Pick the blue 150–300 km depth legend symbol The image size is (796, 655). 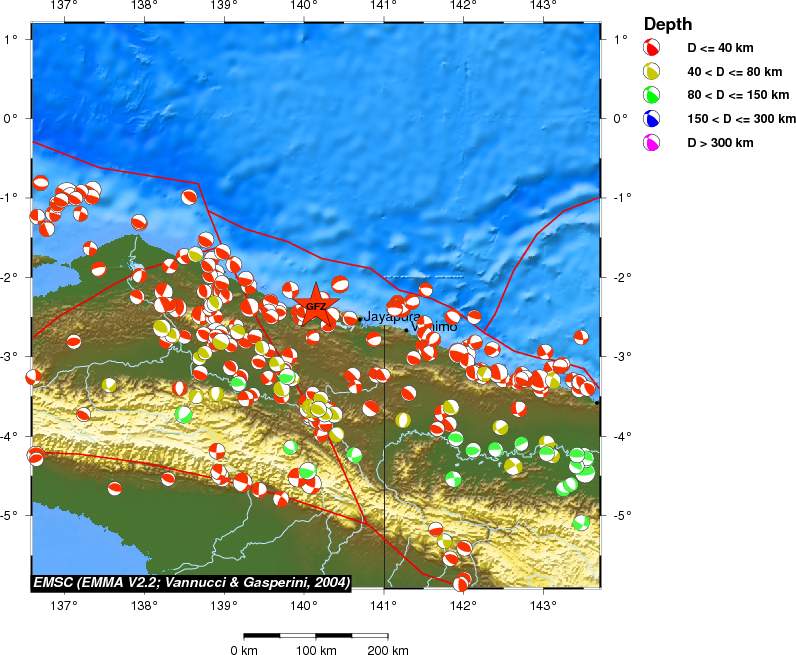652,120
